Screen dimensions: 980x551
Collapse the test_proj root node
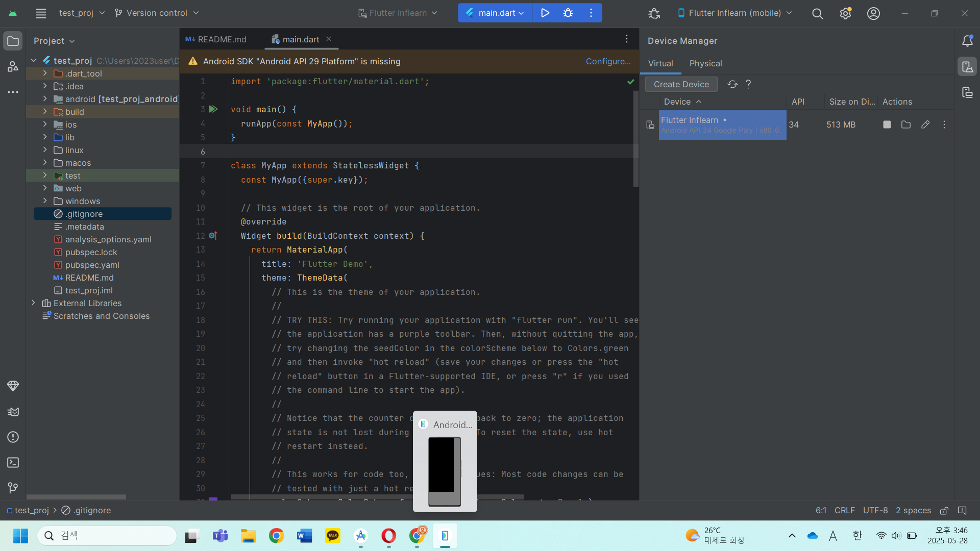click(x=33, y=61)
